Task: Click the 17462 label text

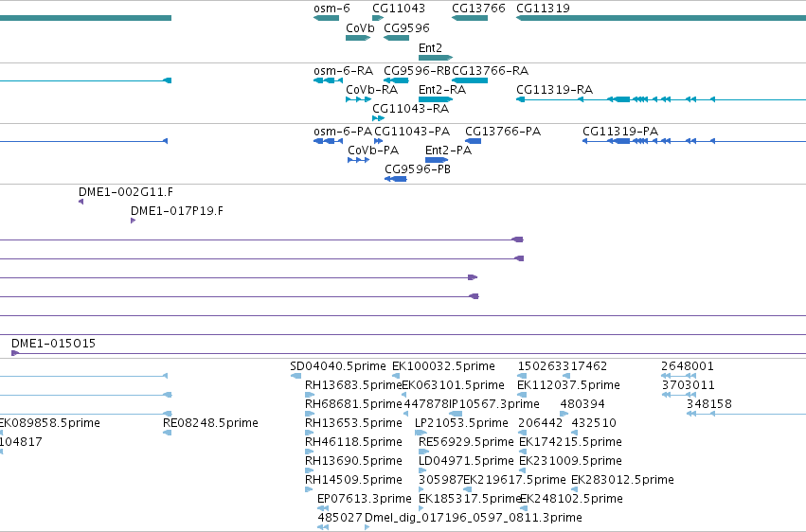Action: pos(588,366)
